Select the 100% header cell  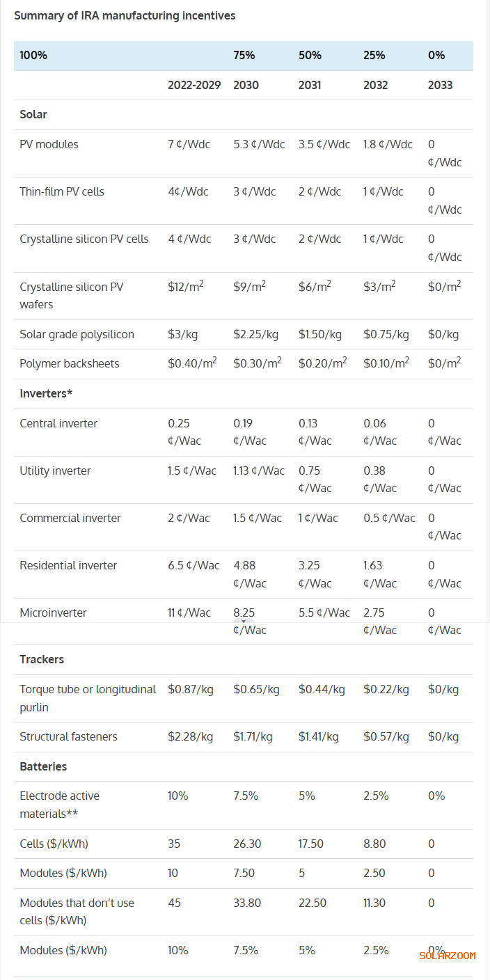[x=33, y=55]
